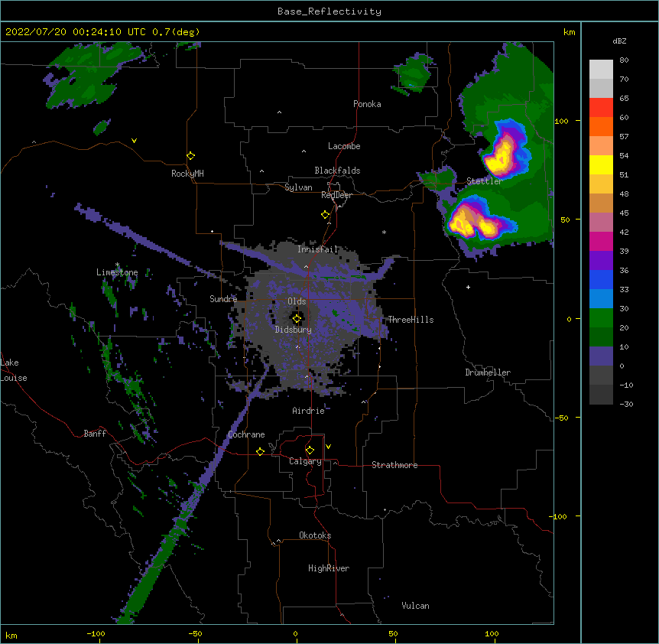The height and width of the screenshot is (644, 659).
Task: Click the Airdrie city label
Action: 309,411
